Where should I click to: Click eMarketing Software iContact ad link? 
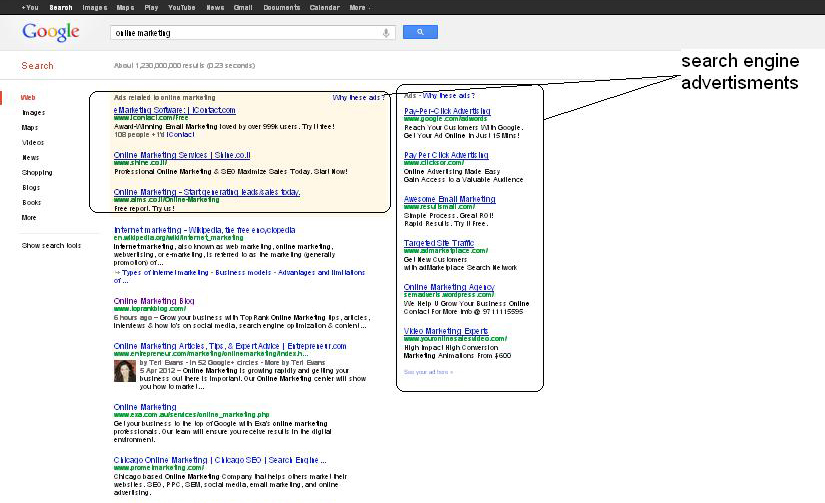(174, 110)
